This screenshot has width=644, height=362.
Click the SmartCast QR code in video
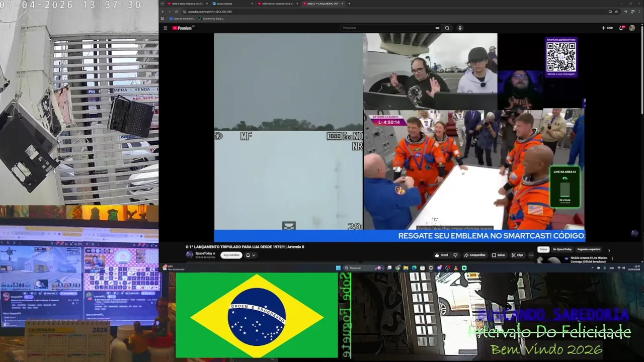click(x=561, y=57)
